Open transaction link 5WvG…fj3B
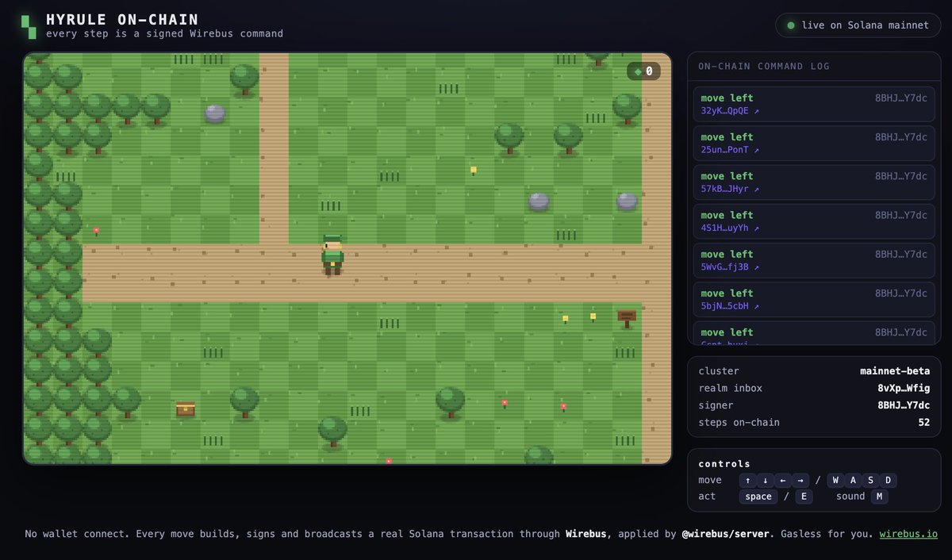 click(x=730, y=267)
